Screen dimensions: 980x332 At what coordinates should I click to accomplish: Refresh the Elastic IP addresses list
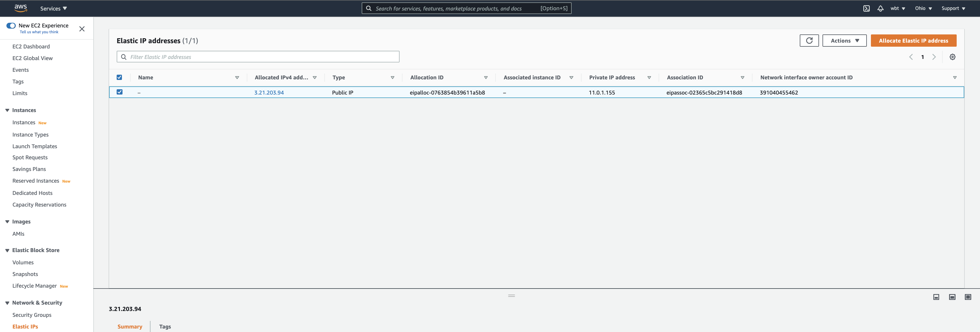pyautogui.click(x=809, y=40)
